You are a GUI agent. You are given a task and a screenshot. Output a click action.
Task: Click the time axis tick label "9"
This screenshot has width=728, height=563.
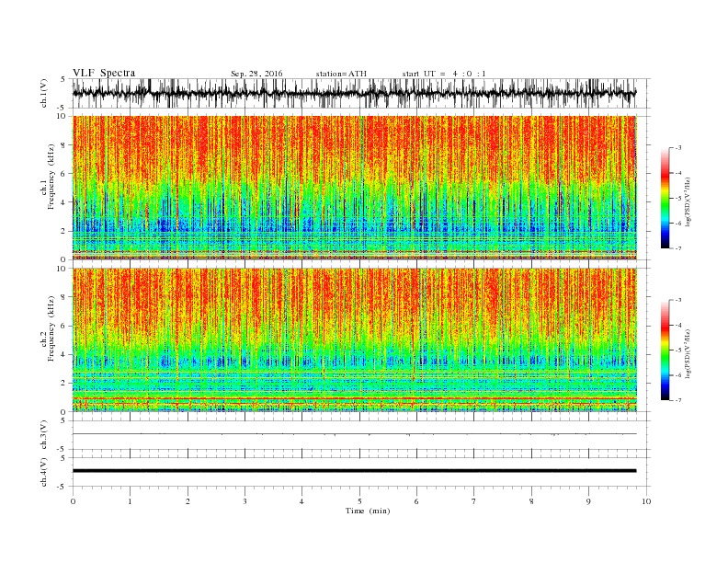click(588, 501)
